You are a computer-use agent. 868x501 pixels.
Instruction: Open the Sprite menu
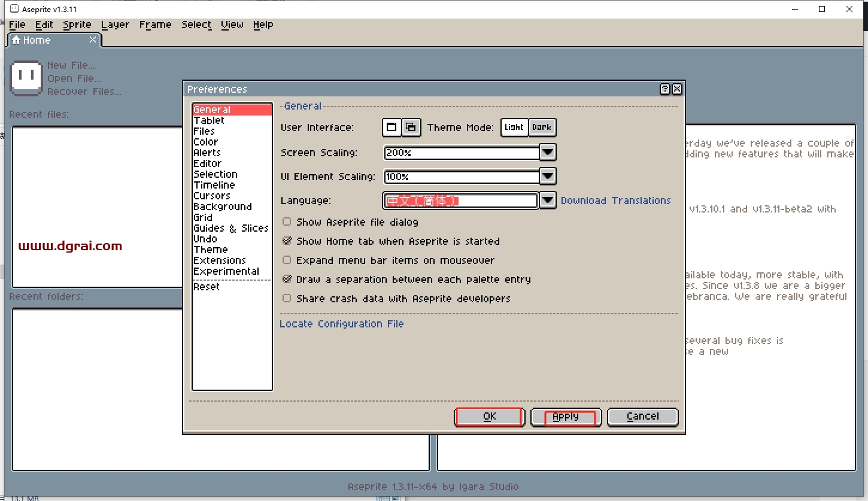77,25
